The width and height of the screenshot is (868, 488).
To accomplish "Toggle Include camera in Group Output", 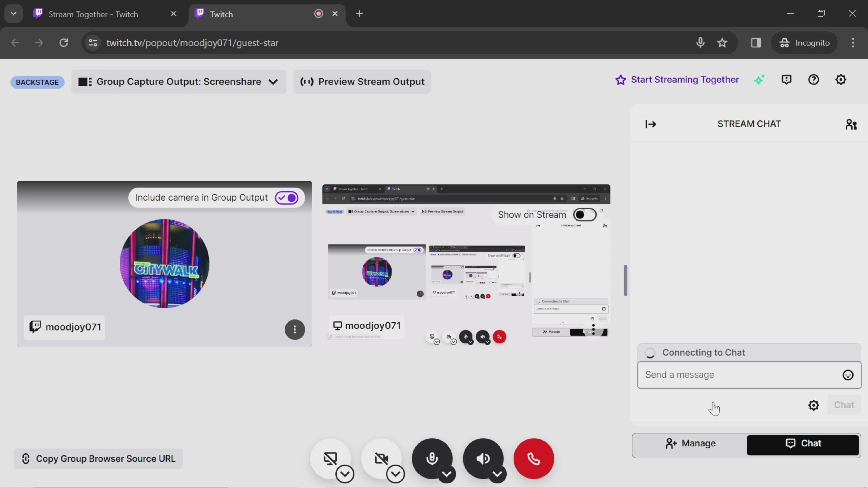I will pyautogui.click(x=286, y=198).
